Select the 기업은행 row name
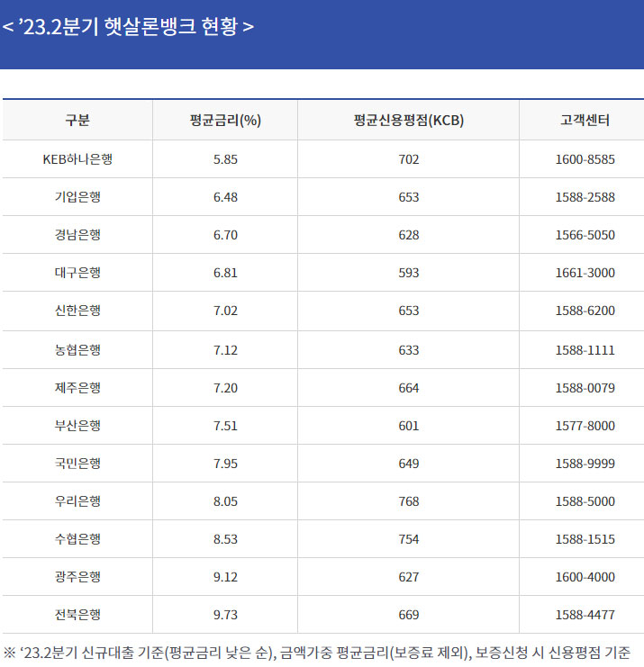 [77, 197]
